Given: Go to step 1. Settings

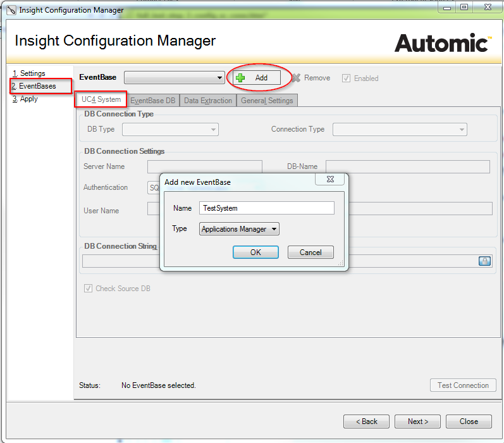Looking at the screenshot, I should coord(29,73).
